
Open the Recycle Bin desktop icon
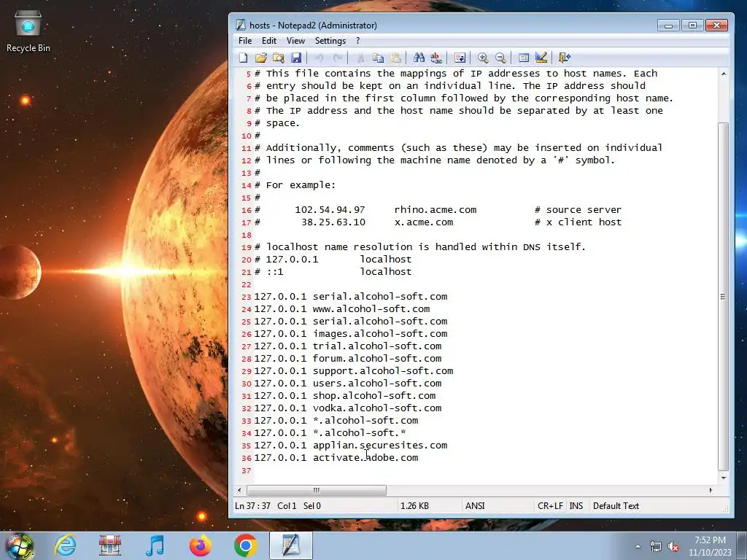[28, 31]
